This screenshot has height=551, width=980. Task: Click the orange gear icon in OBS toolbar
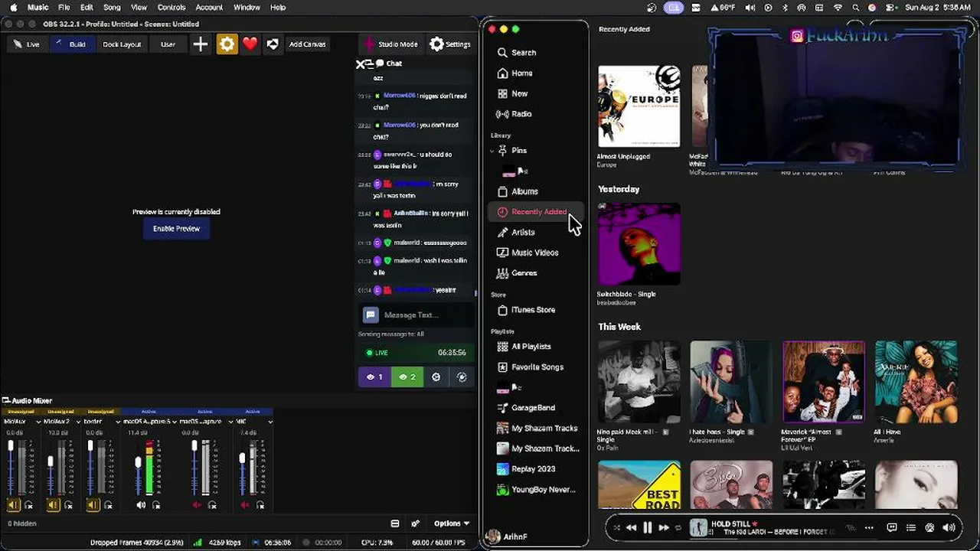[227, 44]
